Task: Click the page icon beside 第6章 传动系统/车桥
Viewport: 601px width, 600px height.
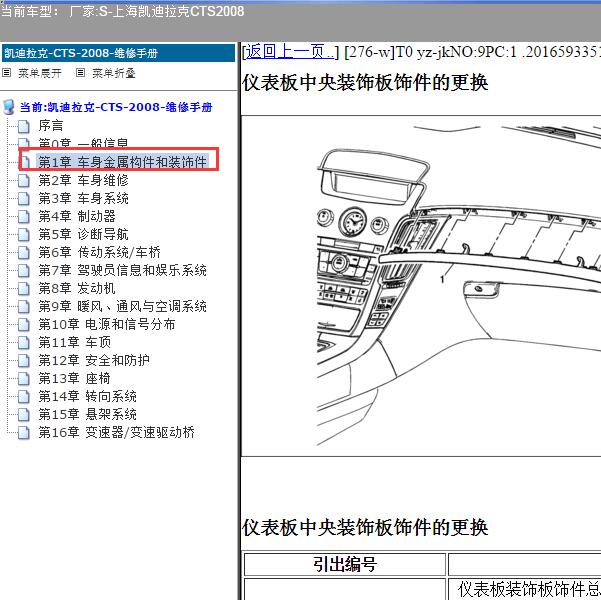Action: pos(24,253)
